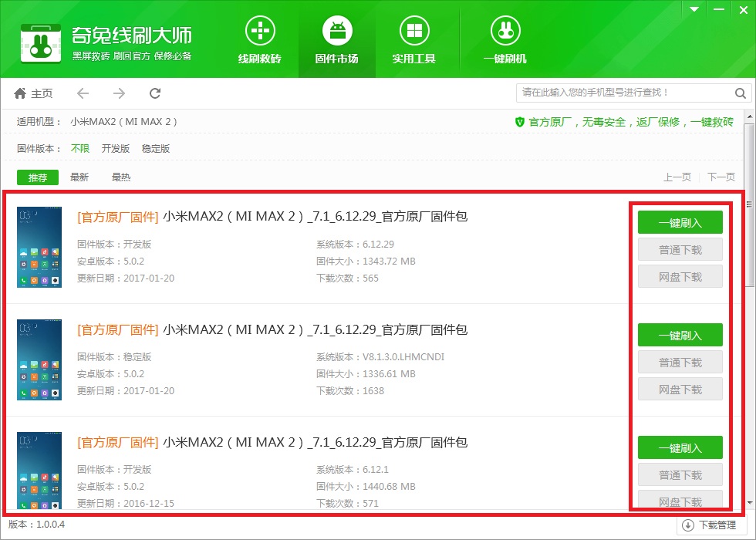Image resolution: width=756 pixels, height=540 pixels.
Task: Filter firmware version by 开发版
Action: pyautogui.click(x=116, y=148)
